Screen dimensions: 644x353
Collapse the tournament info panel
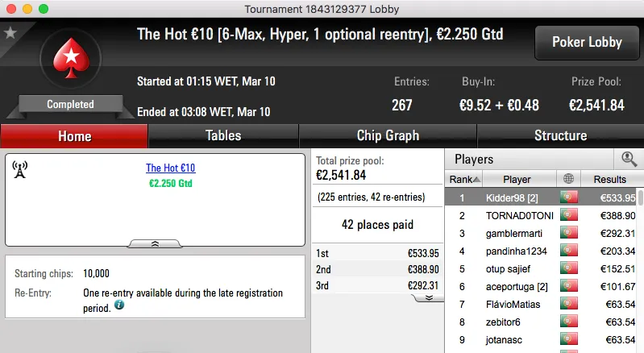[155, 243]
